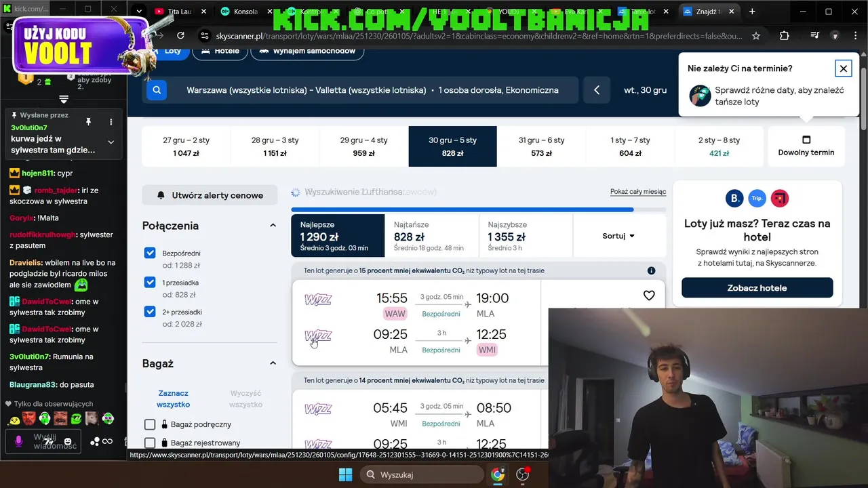Click the Wyślij wiadomość chat input

(x=43, y=441)
